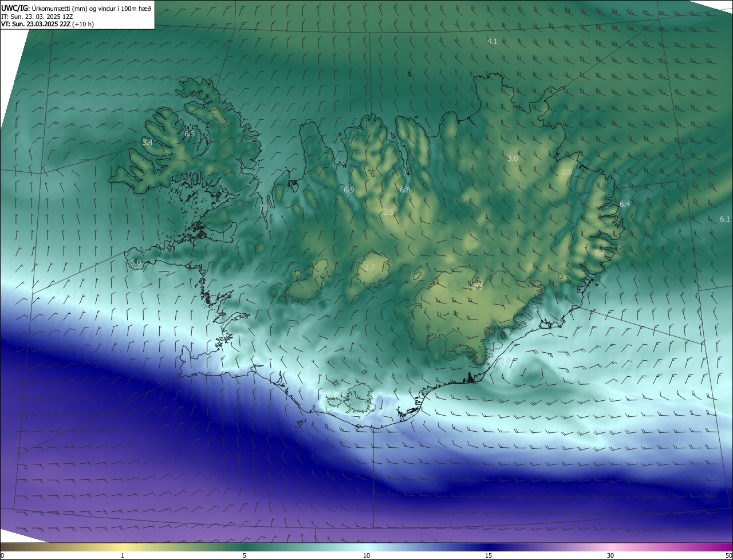Click the "IT: Sun. 23. 03. 2025 12Z" line
Viewport: 733px width, 560px height.
point(37,17)
